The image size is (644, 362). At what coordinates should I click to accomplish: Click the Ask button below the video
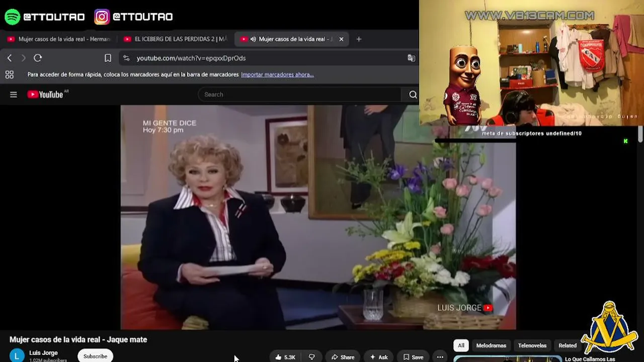click(379, 357)
